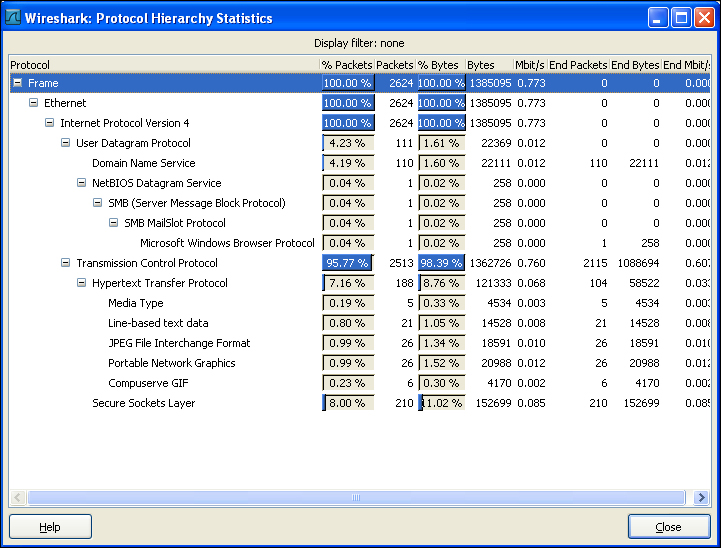Image resolution: width=721 pixels, height=548 pixels.
Task: Select the Secure Sockets Layer row
Action: pyautogui.click(x=360, y=403)
